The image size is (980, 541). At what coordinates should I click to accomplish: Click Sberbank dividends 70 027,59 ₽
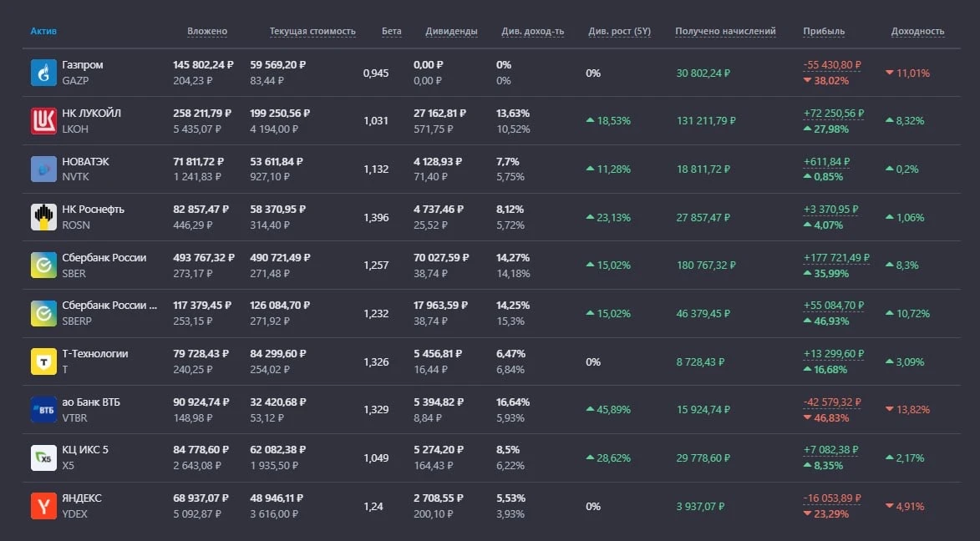coord(441,257)
